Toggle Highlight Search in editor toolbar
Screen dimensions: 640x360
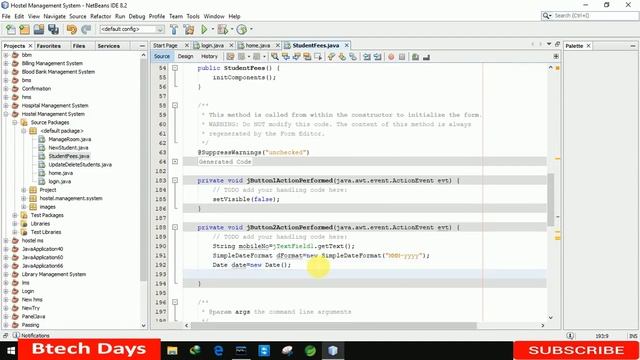(307, 57)
